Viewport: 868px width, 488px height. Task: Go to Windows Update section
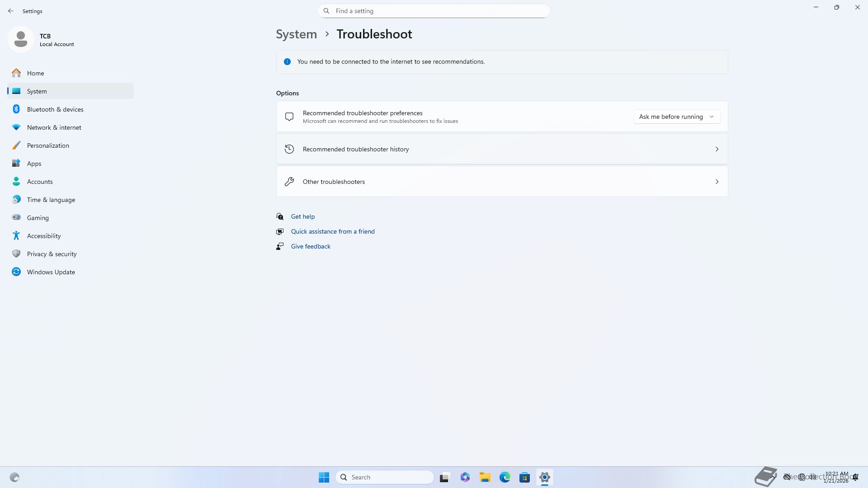pyautogui.click(x=51, y=272)
